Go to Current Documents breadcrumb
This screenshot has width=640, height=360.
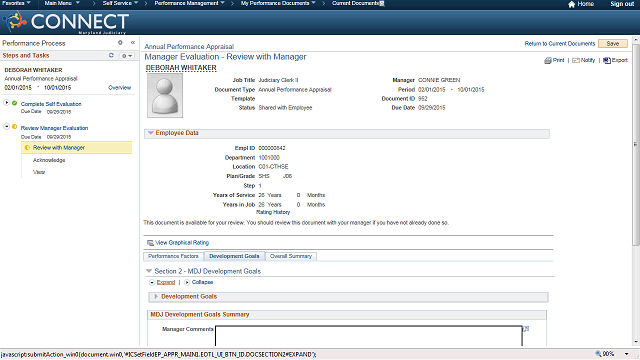[x=356, y=3]
